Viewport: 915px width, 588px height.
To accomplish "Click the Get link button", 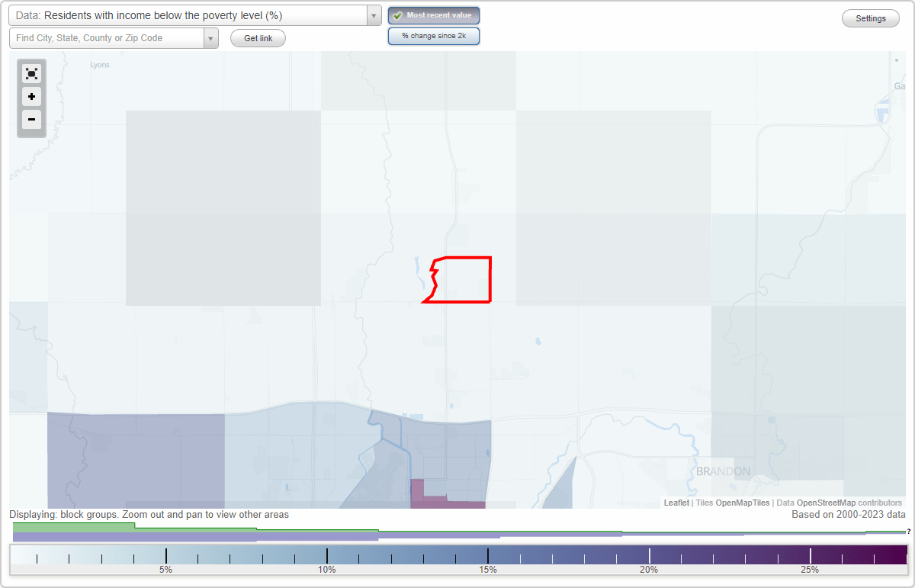I will [x=258, y=37].
